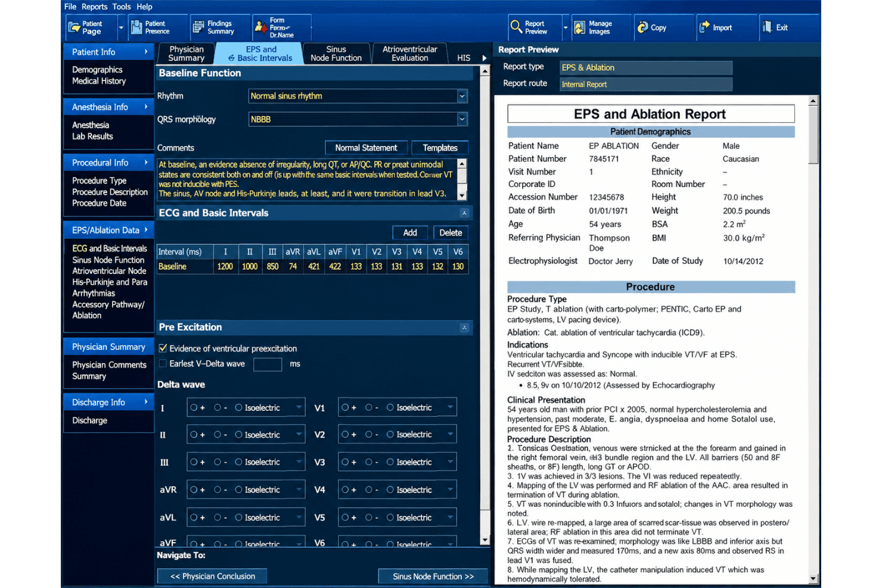Click the tab strip right arrow
This screenshot has height=588, width=882.
pos(485,58)
